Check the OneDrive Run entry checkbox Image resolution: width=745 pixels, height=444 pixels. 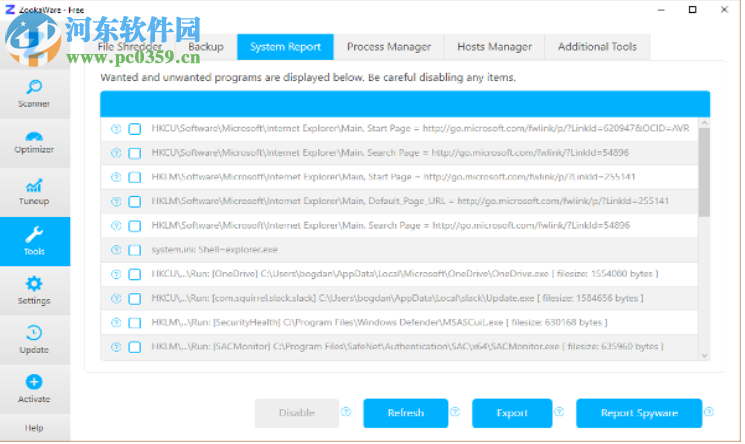click(x=135, y=274)
